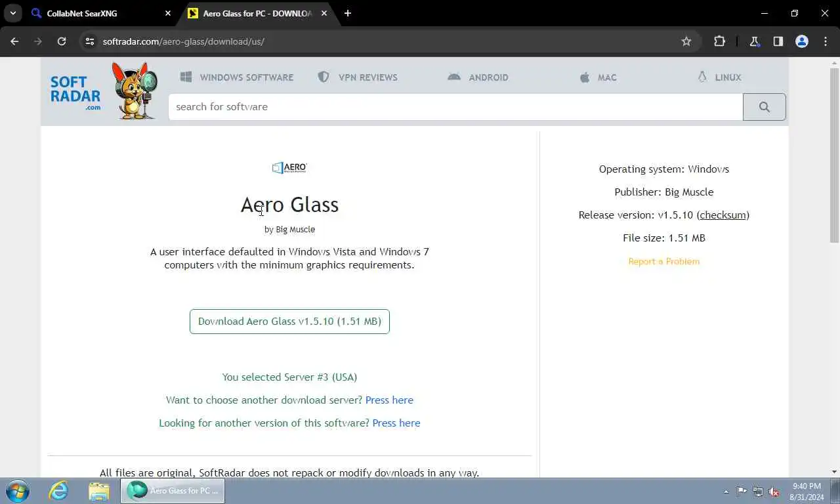Open the Linux category
This screenshot has height=504, width=840.
pos(719,77)
